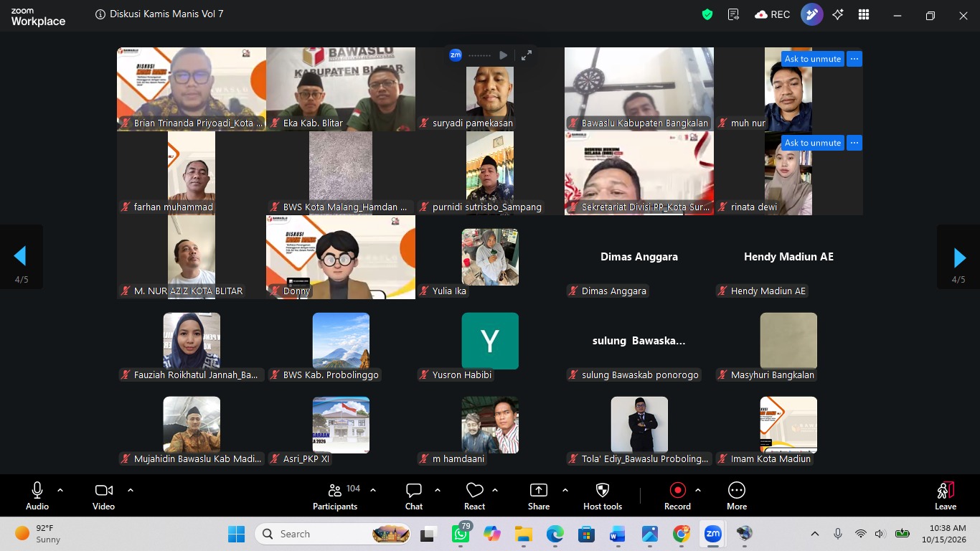Expand the Share options caret
Screen dimensions: 980x551
565,490
